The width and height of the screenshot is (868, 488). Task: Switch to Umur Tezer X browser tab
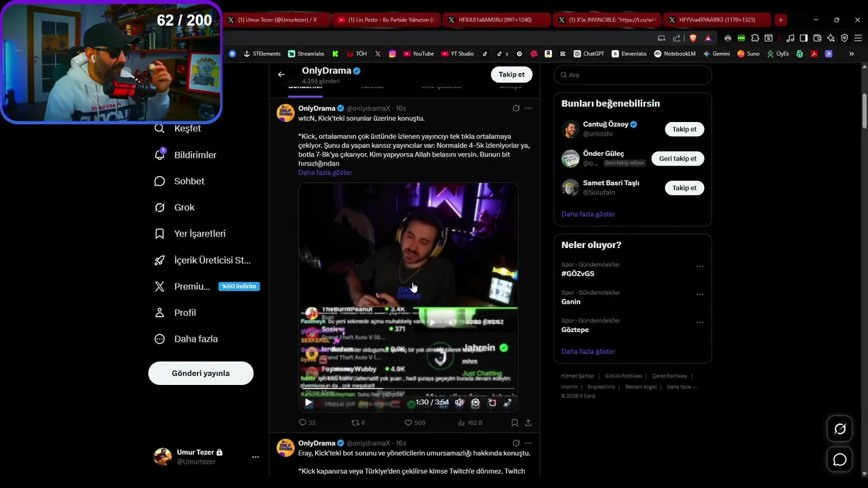click(276, 20)
